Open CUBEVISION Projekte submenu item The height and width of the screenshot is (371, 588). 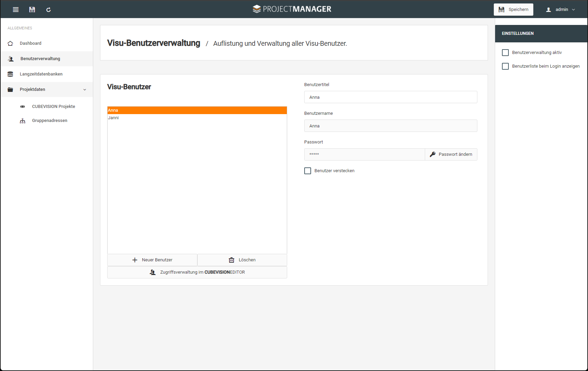point(54,107)
